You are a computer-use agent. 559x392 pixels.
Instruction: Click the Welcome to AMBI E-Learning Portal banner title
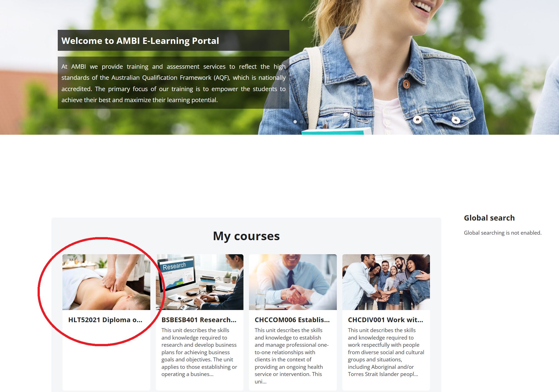click(140, 41)
